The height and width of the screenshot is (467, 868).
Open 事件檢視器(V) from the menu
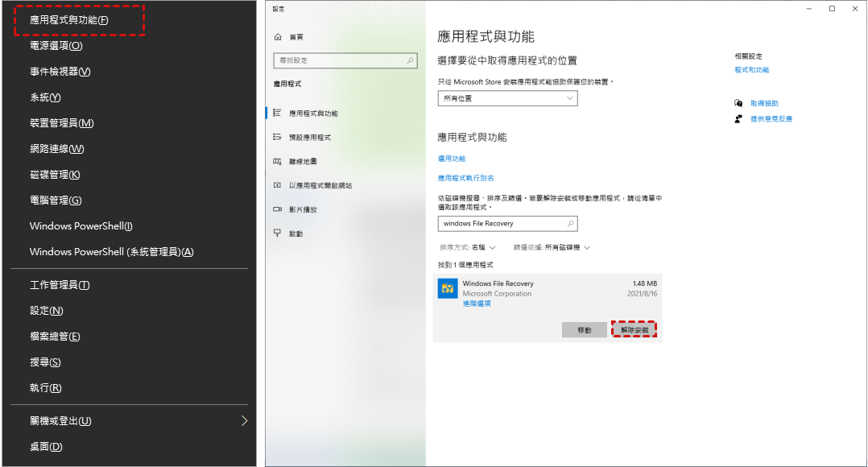click(x=60, y=72)
